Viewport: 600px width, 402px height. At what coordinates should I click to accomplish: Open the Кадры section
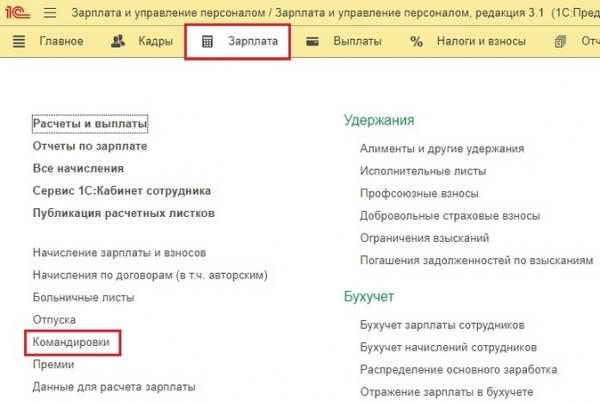pos(155,41)
